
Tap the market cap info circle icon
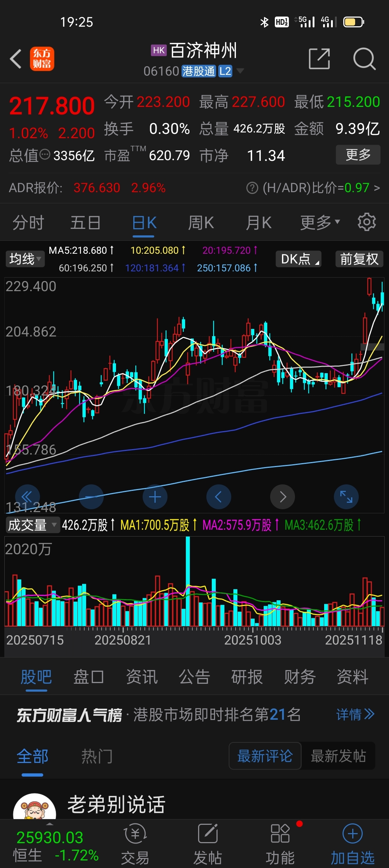(x=45, y=155)
